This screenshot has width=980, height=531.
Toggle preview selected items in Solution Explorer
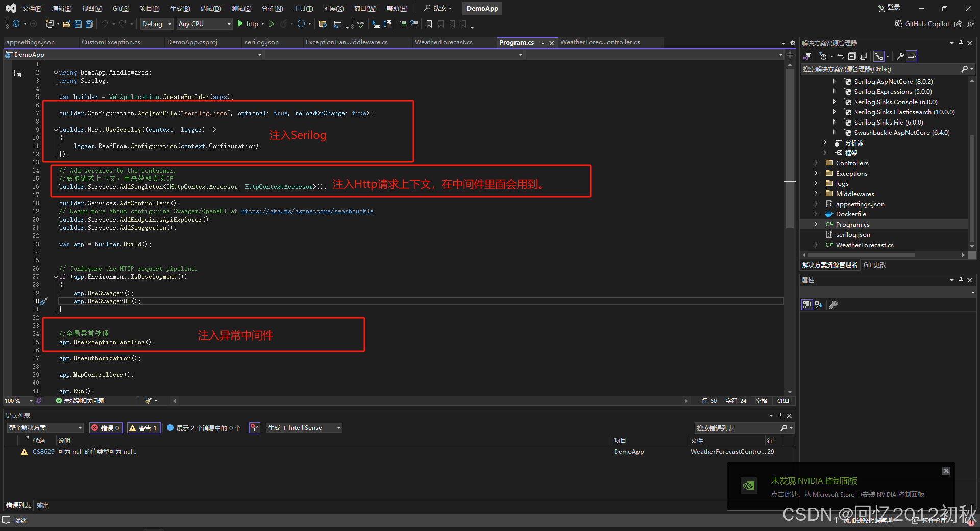(x=912, y=56)
